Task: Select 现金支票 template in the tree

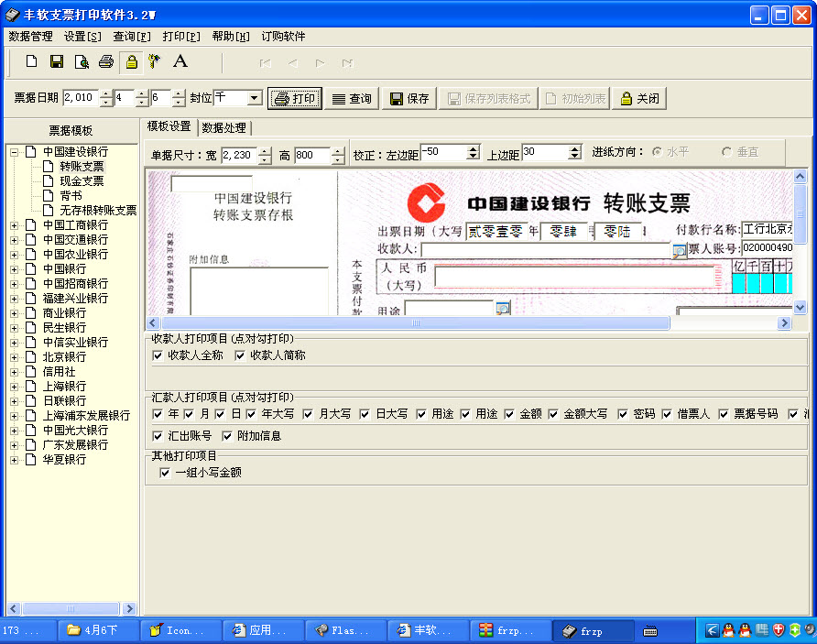Action: [82, 181]
